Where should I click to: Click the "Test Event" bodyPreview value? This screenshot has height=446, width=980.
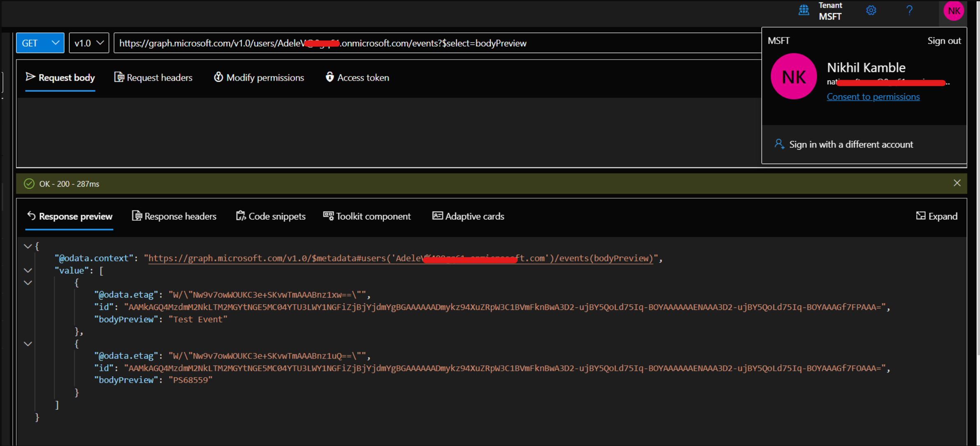pos(198,319)
